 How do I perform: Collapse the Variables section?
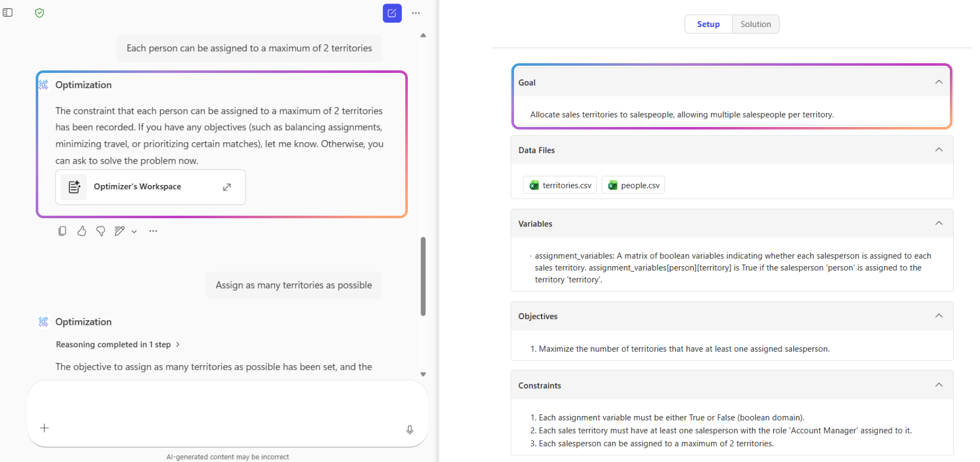point(938,223)
